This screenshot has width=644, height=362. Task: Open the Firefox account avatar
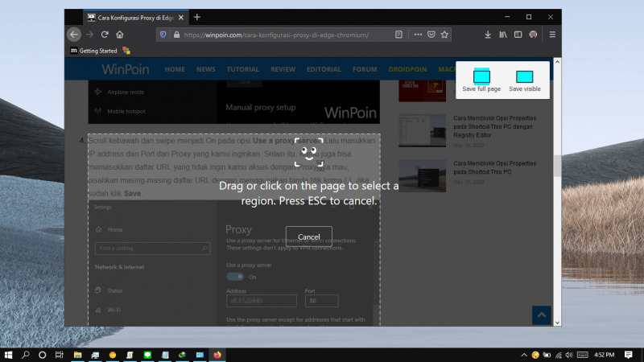coord(533,35)
